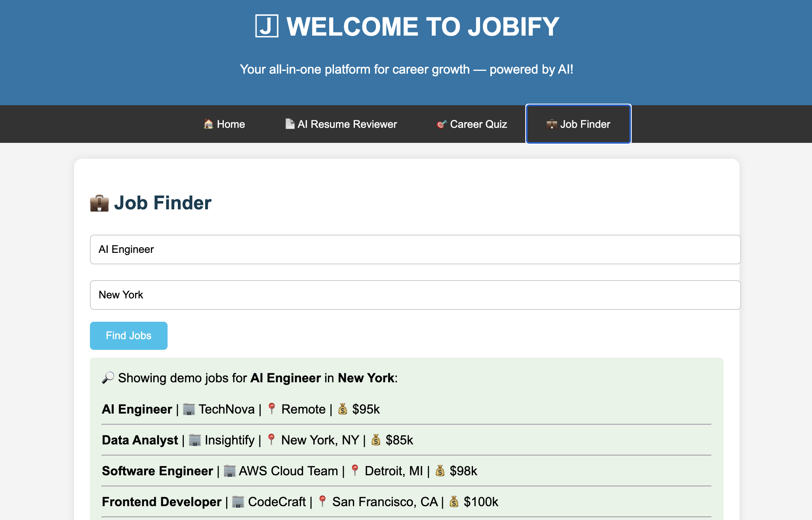
Task: Click the large briefcase icon beside Job Finder heading
Action: tap(99, 203)
